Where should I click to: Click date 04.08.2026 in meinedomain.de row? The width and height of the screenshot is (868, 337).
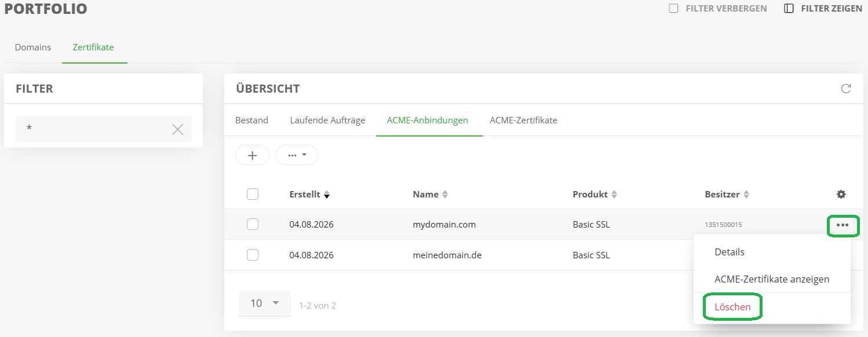coord(312,255)
